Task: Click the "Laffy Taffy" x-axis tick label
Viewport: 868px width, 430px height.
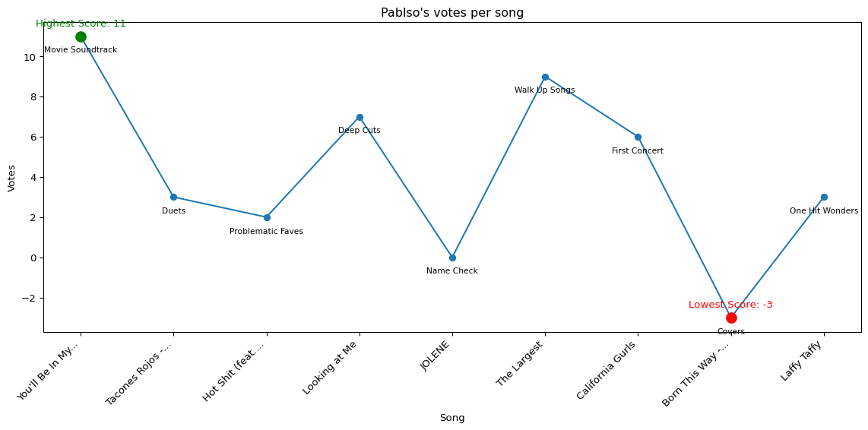Action: [x=802, y=361]
